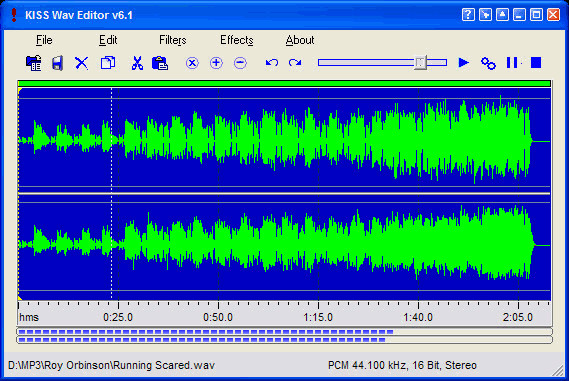Screen dimensions: 569x381
Task: Click the hms label on the time ruler
Action: [29, 317]
